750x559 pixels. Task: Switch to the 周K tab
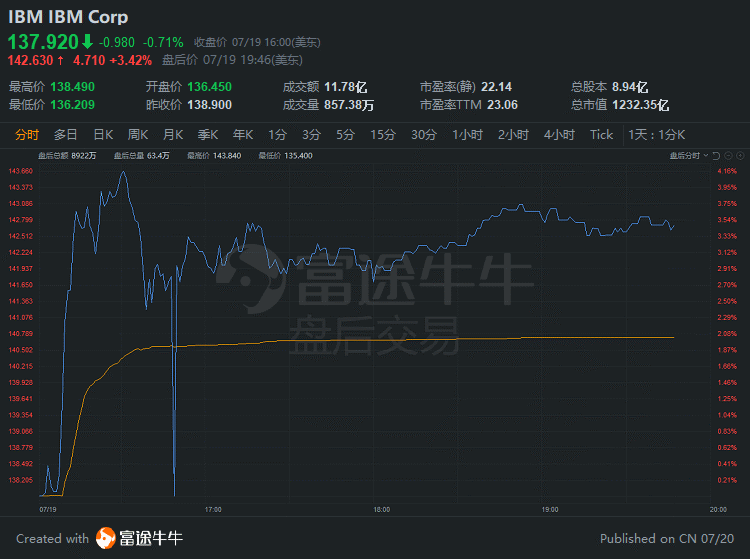138,135
